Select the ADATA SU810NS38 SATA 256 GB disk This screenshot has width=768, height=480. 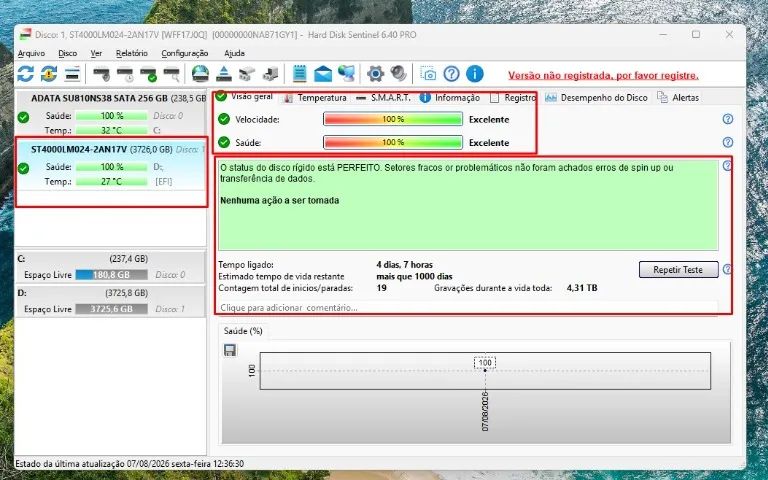click(112, 114)
